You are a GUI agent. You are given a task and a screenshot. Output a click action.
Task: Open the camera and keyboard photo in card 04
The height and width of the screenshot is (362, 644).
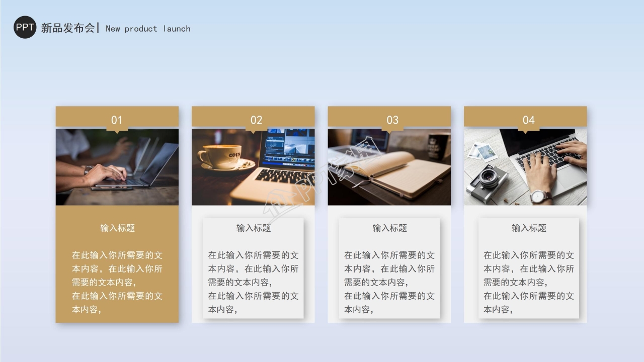pos(526,167)
